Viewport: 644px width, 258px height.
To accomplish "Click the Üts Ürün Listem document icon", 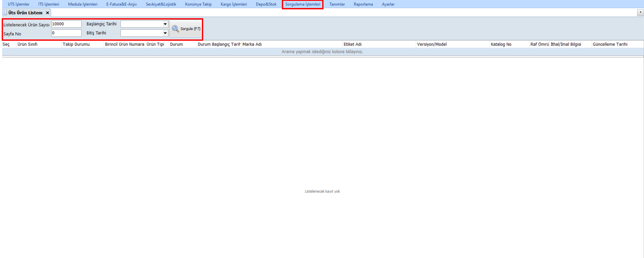I will tap(5, 13).
